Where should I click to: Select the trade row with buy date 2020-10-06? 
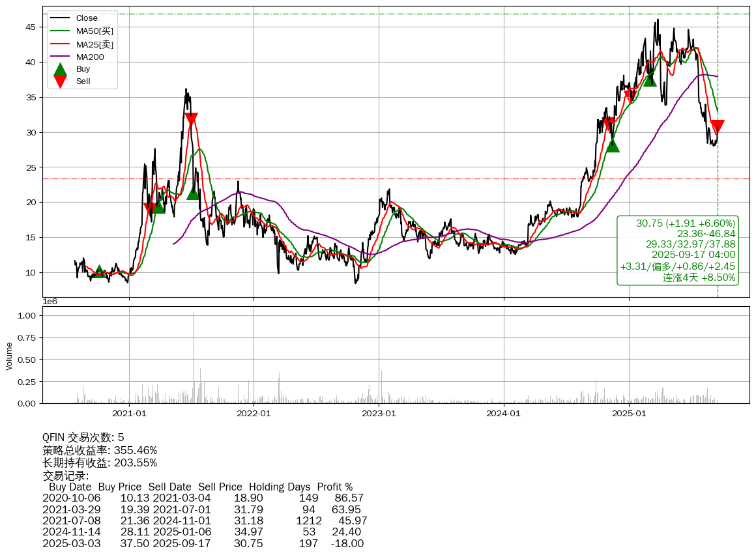[x=203, y=498]
